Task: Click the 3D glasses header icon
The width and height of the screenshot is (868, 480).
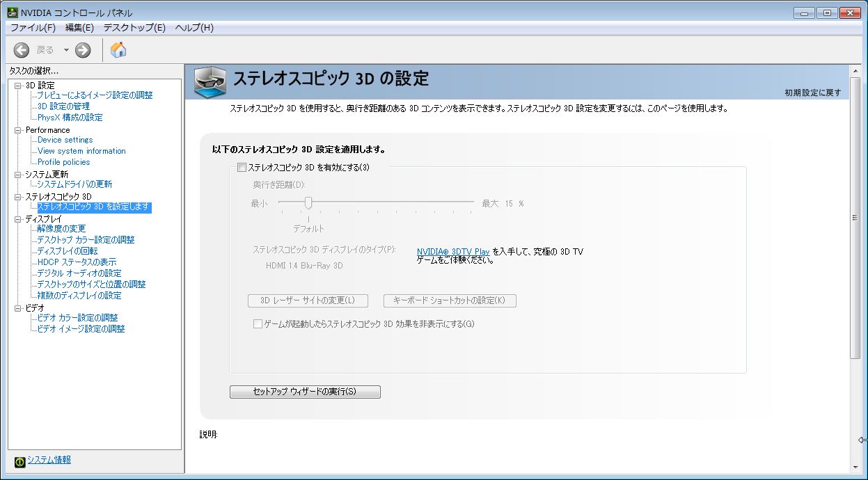Action: 210,82
